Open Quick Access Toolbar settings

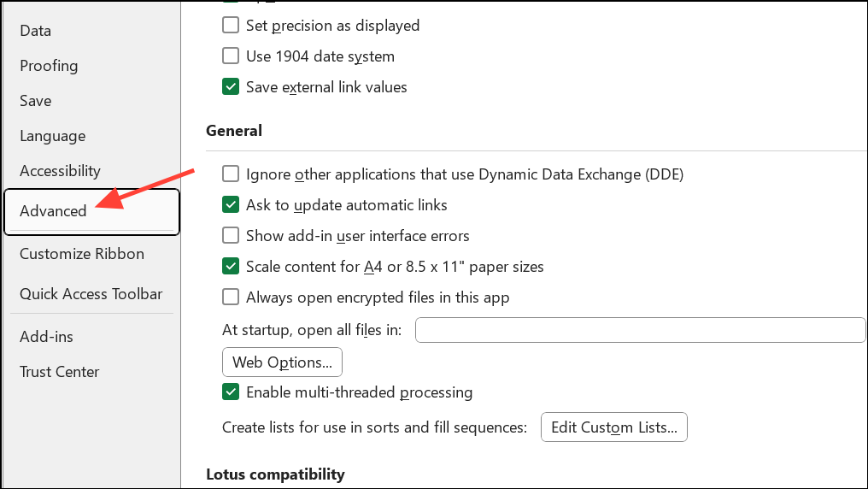[91, 294]
